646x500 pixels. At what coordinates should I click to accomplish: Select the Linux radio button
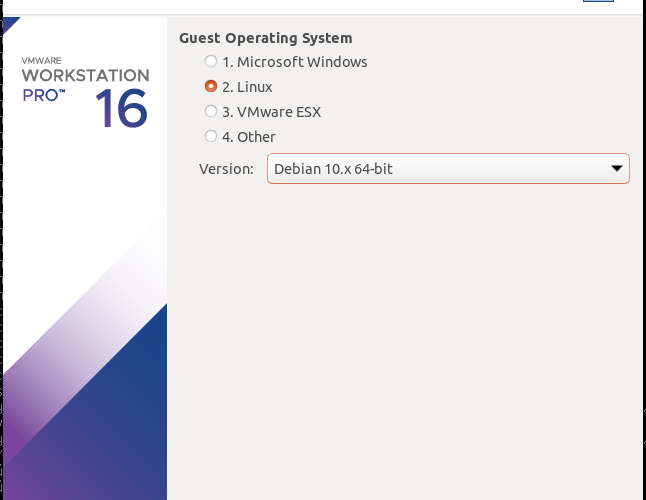pos(211,86)
